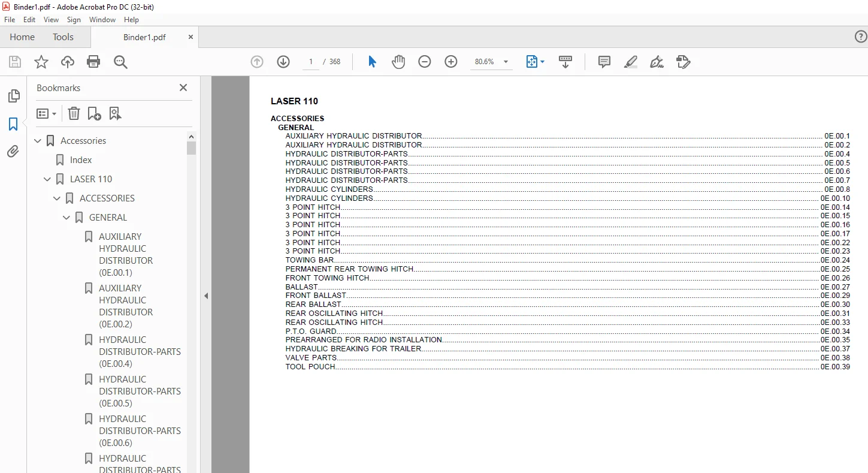Zoom out with minus icon
The image size is (868, 473).
click(x=425, y=62)
